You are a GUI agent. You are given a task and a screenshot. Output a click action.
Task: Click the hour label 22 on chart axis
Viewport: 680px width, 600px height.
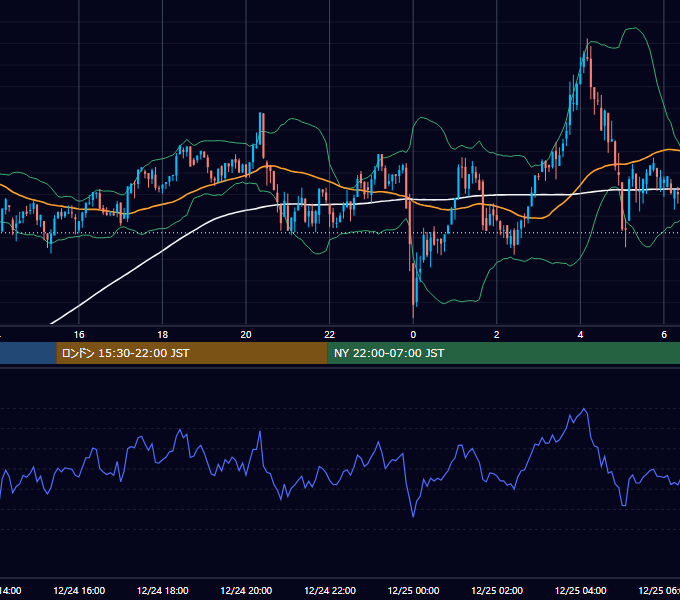330,335
